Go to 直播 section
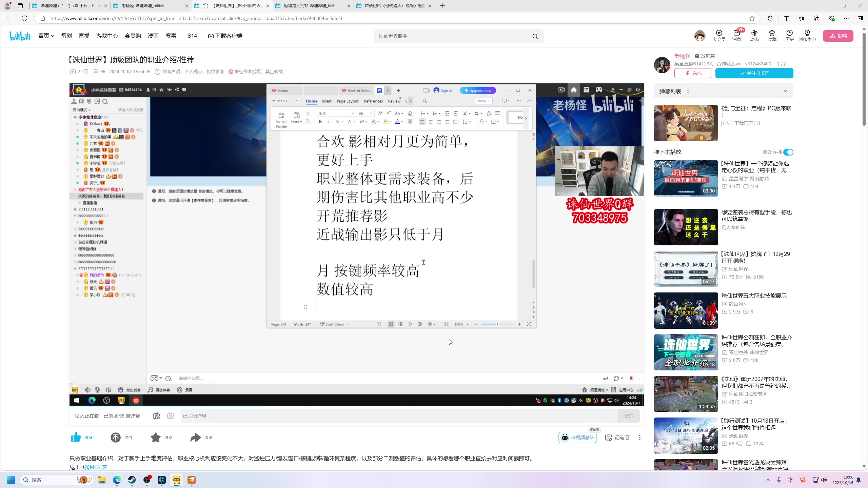The height and width of the screenshot is (488, 868). [84, 36]
